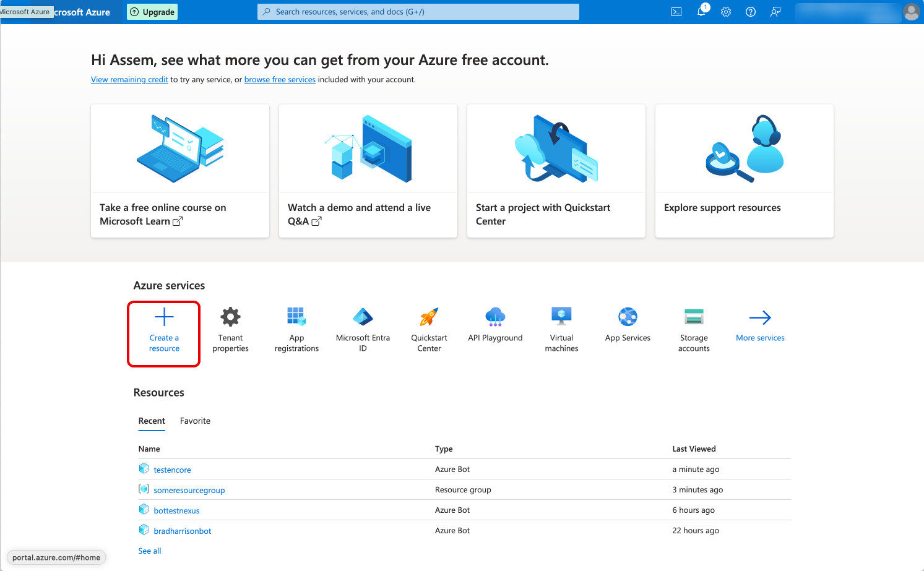Click '6 hours ago' cell

coord(693,510)
